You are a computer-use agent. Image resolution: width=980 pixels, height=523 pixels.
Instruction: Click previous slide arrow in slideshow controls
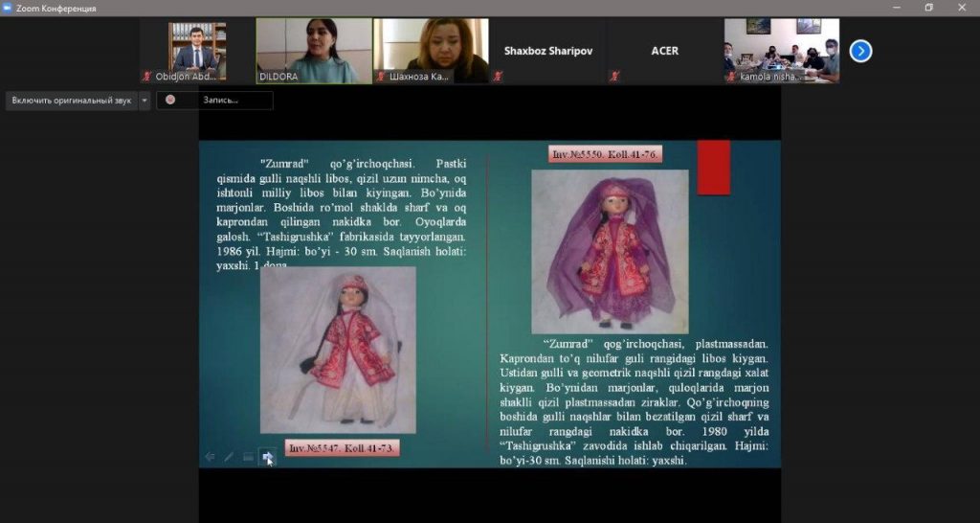[x=210, y=457]
